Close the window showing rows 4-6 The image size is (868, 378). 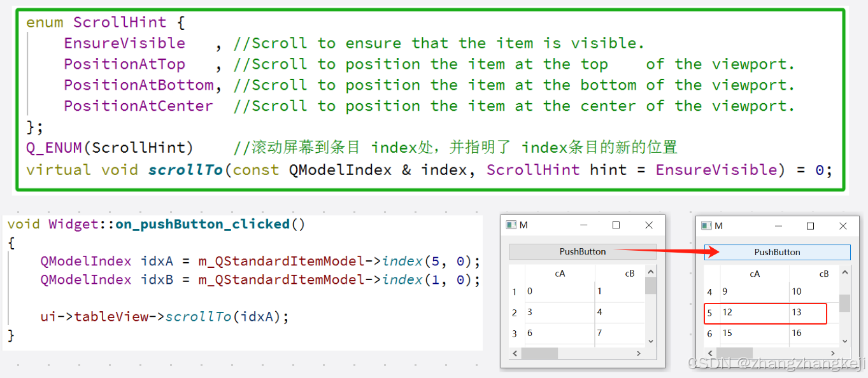(843, 226)
